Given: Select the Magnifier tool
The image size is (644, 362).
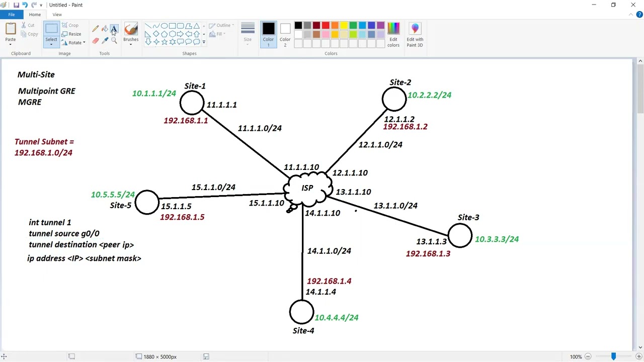Looking at the screenshot, I should pos(114,41).
